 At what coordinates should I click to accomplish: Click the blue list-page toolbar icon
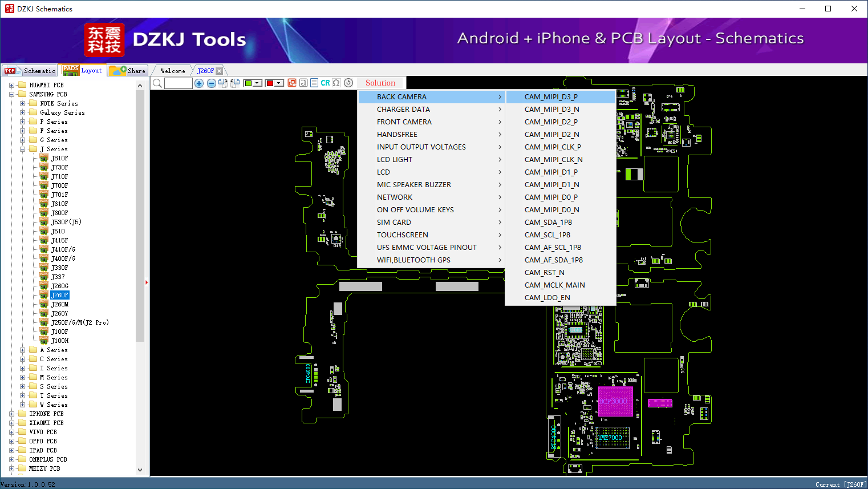(x=314, y=83)
